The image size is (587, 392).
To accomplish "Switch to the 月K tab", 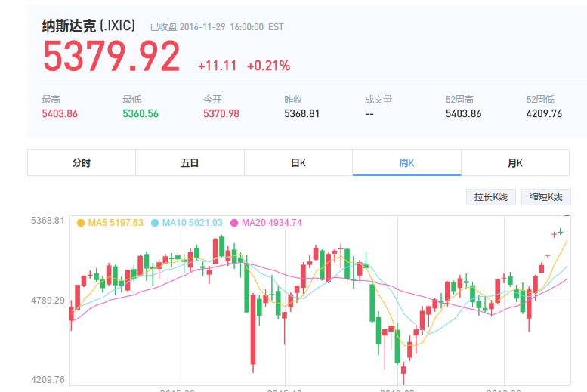I will 514,162.
